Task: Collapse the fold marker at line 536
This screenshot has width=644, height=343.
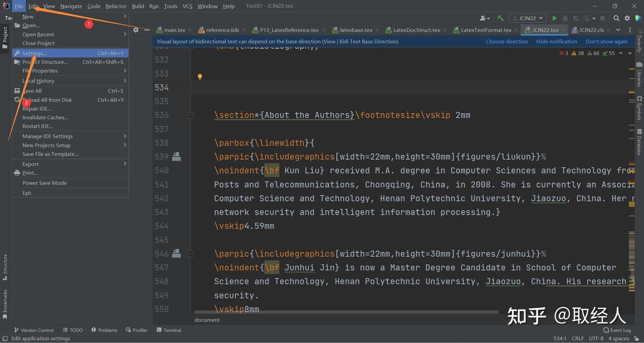Action: [x=191, y=115]
